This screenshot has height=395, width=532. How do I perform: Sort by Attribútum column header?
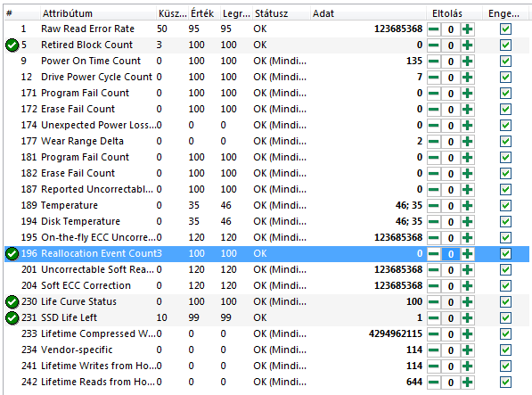pyautogui.click(x=98, y=13)
